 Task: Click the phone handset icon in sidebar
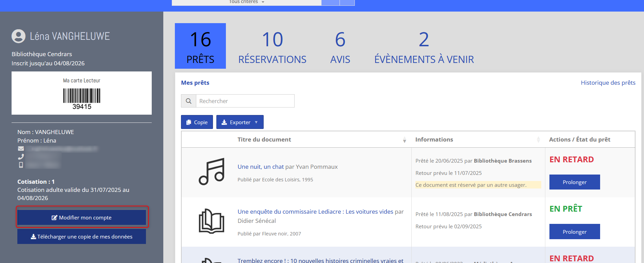click(21, 157)
